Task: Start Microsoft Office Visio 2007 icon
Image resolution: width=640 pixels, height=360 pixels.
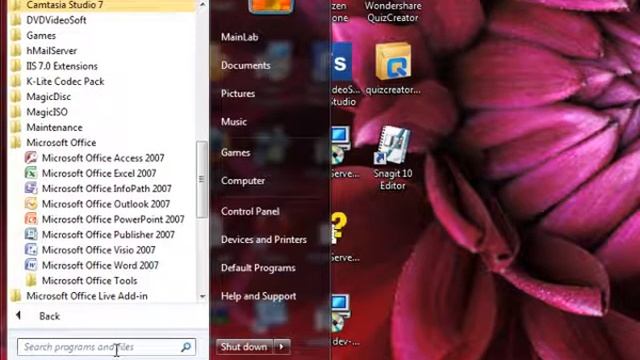Action: [x=31, y=250]
